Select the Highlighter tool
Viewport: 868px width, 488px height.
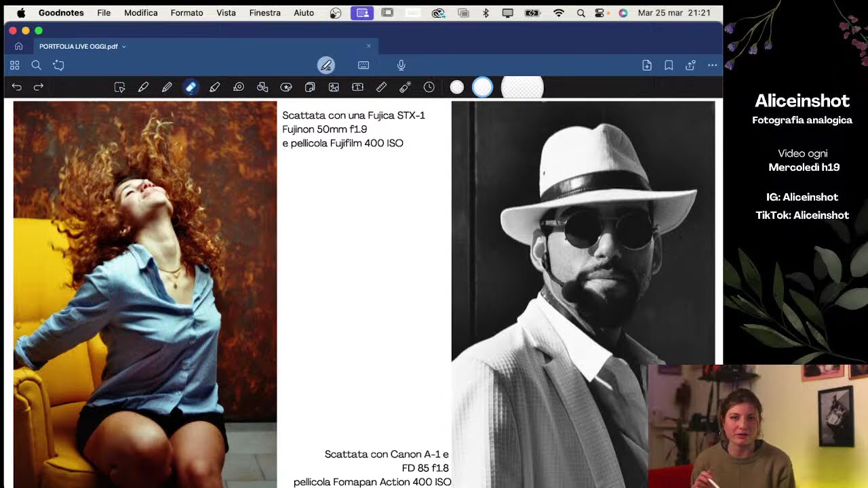pyautogui.click(x=215, y=87)
